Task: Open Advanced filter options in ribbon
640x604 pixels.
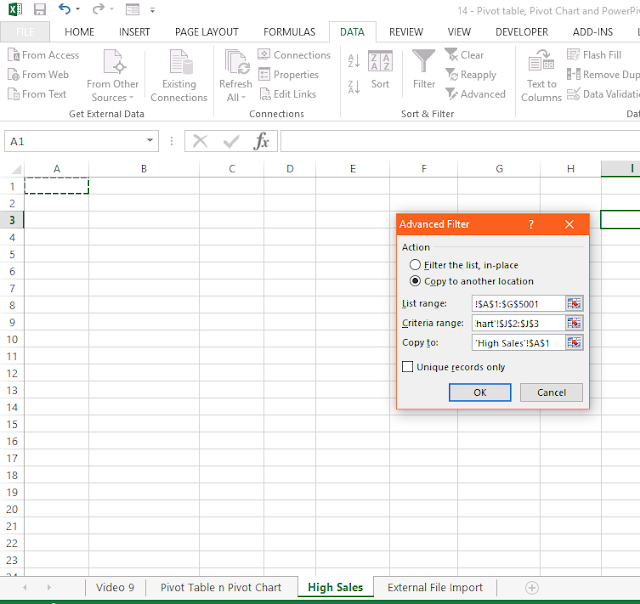Action: (475, 94)
